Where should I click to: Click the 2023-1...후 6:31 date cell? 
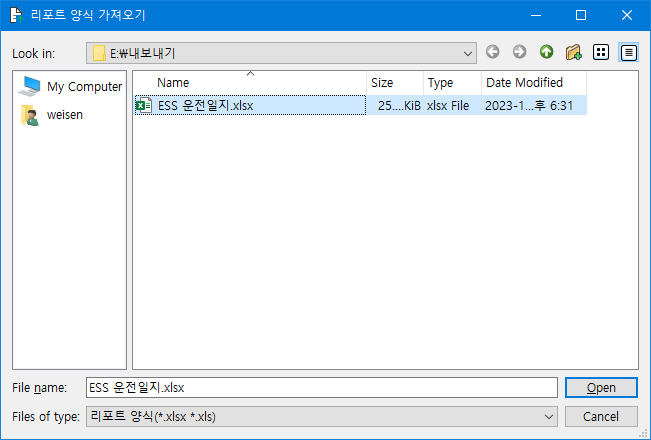(x=534, y=105)
